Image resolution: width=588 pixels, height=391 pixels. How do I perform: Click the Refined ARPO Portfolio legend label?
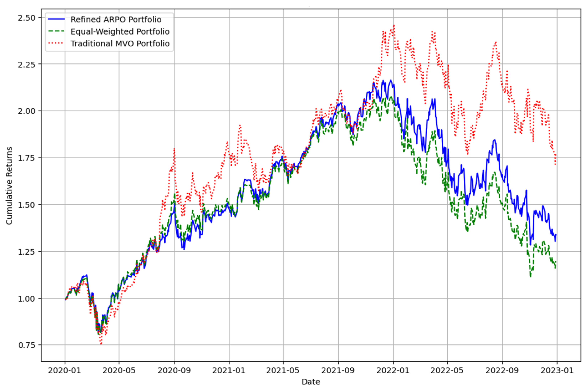click(x=116, y=19)
